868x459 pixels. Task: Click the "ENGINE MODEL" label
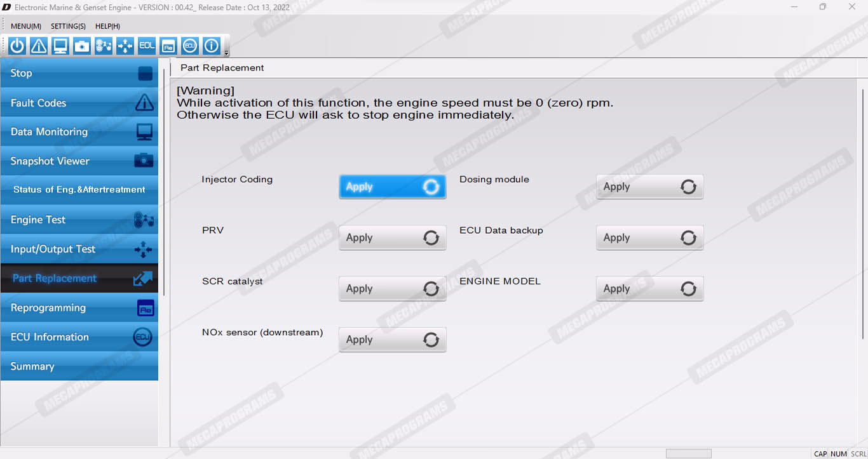click(x=500, y=281)
